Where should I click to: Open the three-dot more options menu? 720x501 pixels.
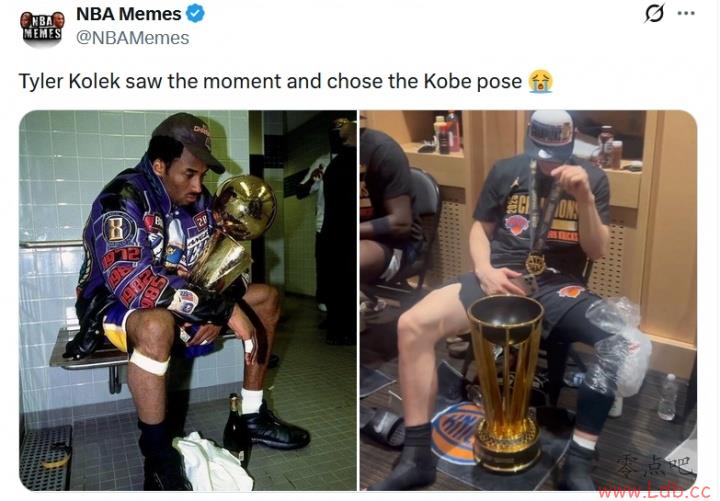pos(686,13)
